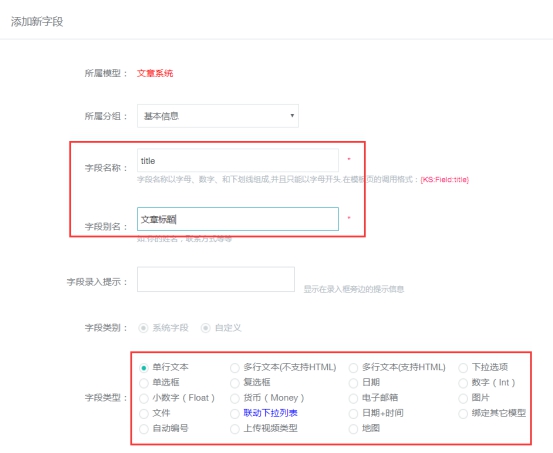Click the 显示在录入框旁边的提示信息 hint text
Viewport: 553px width, 453px height.
coord(354,289)
